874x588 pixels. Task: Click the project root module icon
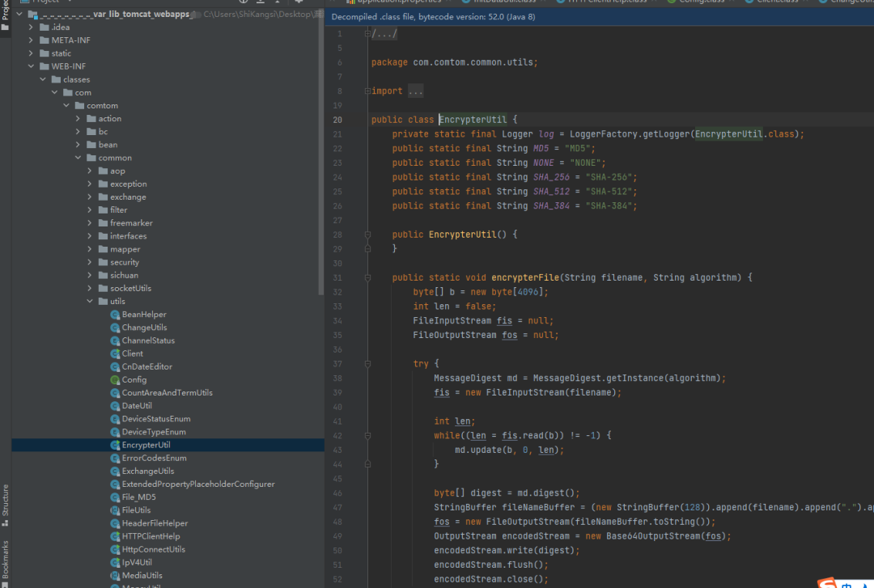click(x=33, y=15)
